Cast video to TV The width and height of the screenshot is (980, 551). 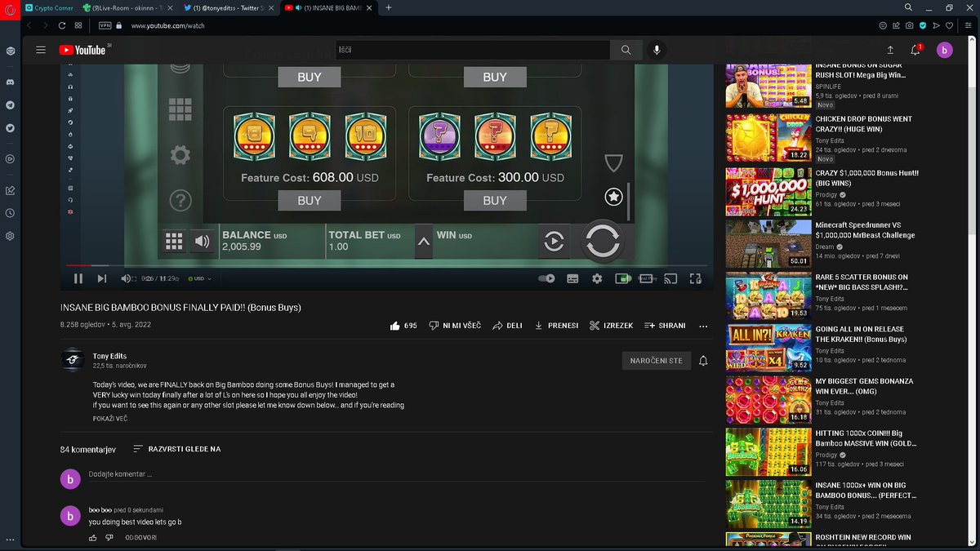670,278
